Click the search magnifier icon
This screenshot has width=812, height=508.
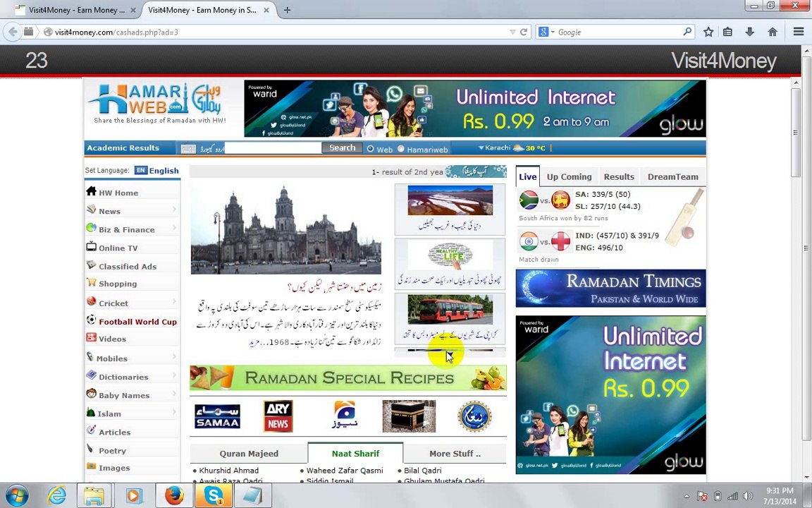687,32
